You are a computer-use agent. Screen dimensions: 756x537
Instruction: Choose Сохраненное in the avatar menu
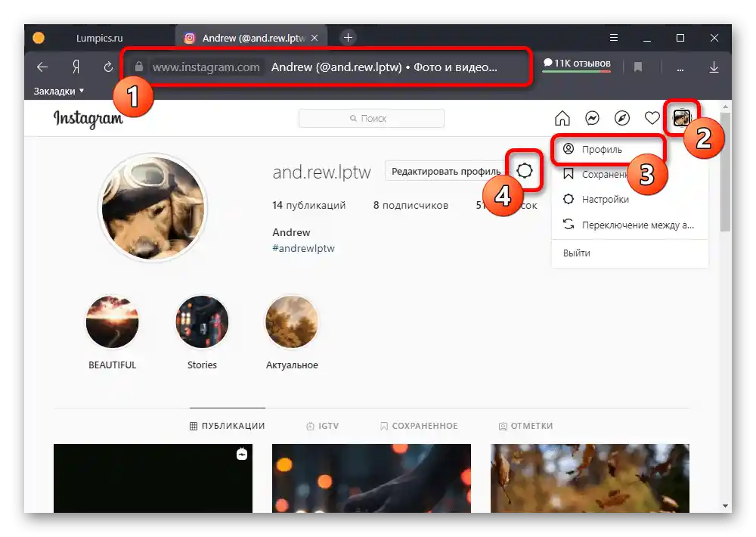(630, 174)
